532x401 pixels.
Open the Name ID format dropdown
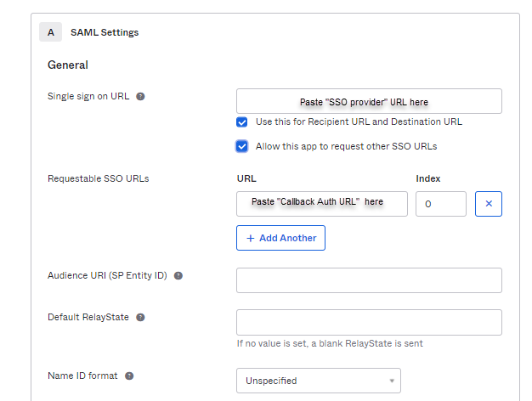point(319,381)
